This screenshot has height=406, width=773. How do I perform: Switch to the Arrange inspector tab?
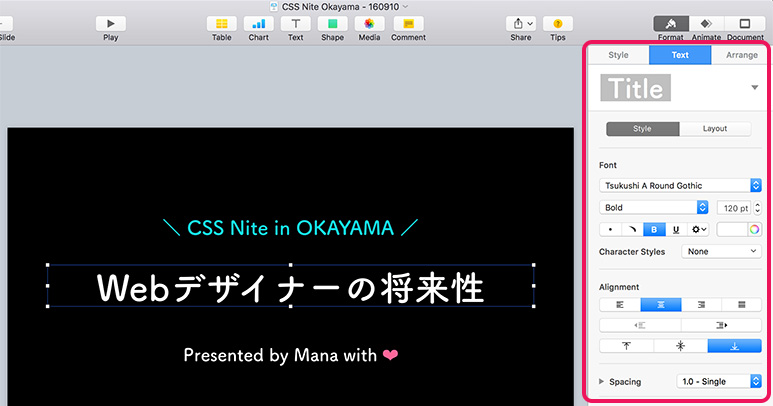(x=741, y=55)
